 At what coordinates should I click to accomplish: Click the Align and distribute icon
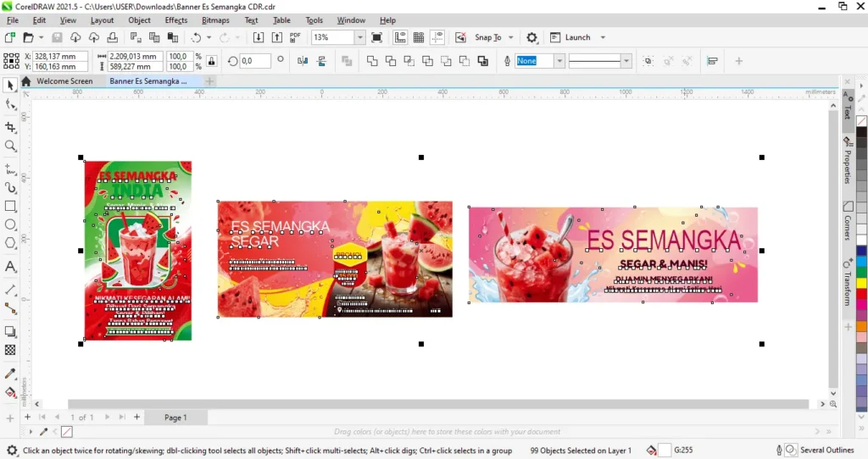point(712,61)
